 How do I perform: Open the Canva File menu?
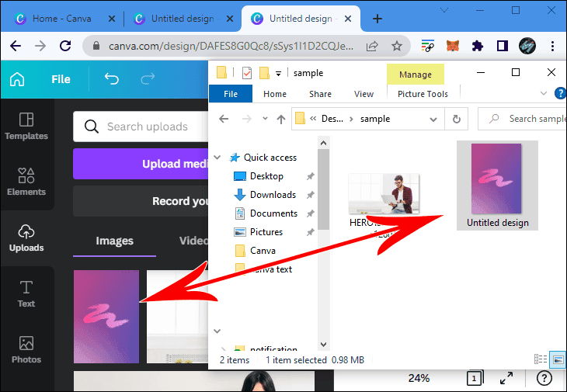61,79
